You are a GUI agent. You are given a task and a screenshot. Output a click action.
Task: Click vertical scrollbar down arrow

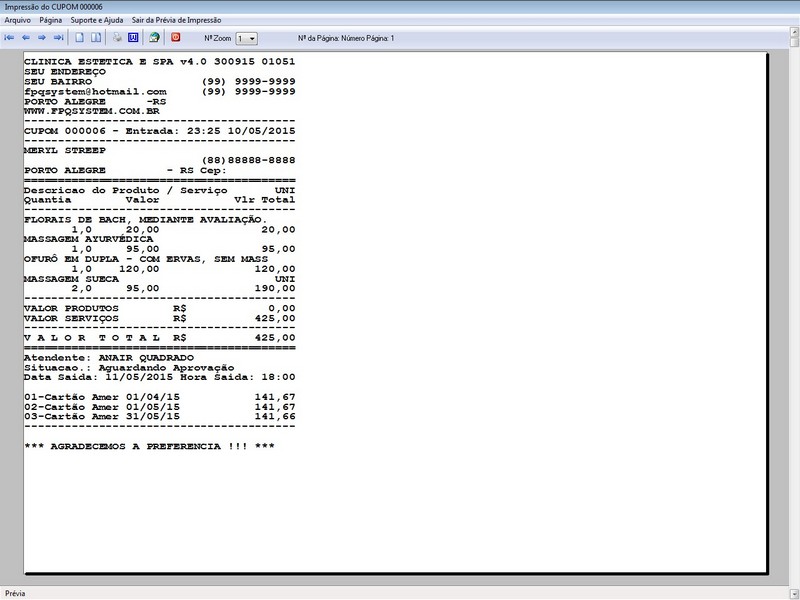point(794,593)
